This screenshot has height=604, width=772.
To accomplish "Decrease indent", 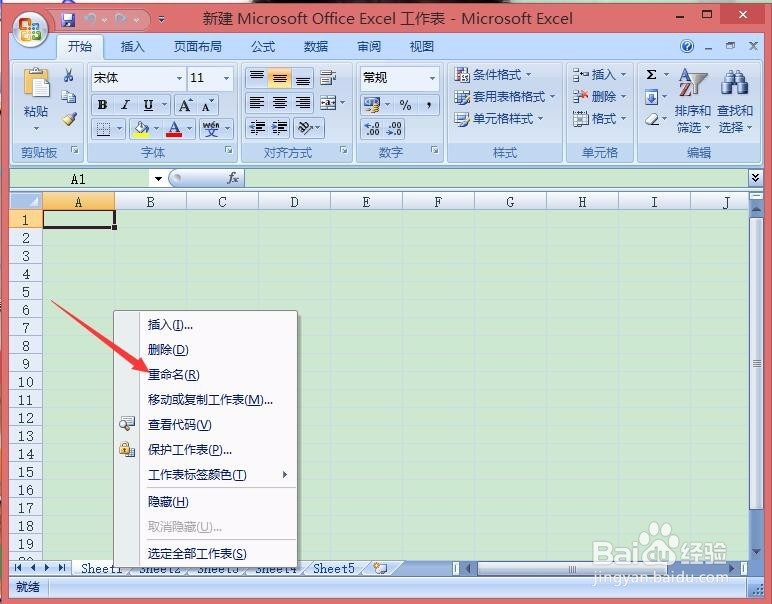I will point(257,128).
